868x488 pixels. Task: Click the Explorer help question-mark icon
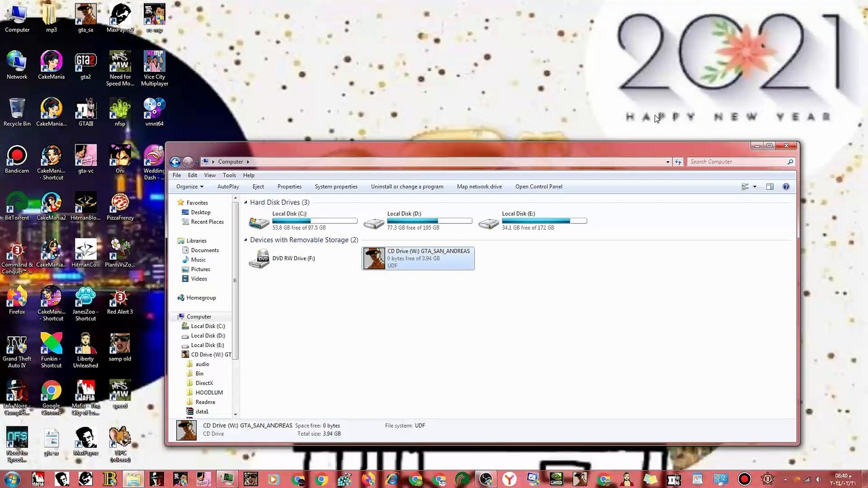tap(786, 186)
